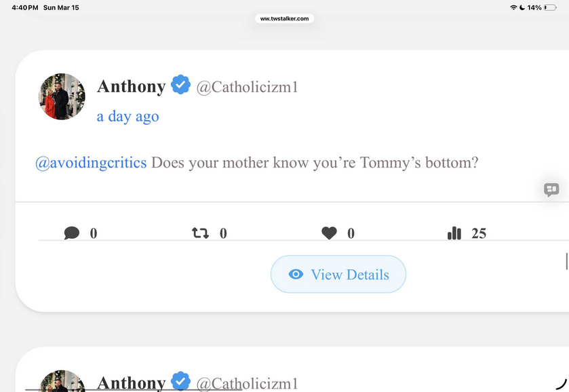Click the retweet arrows icon

coord(200,233)
